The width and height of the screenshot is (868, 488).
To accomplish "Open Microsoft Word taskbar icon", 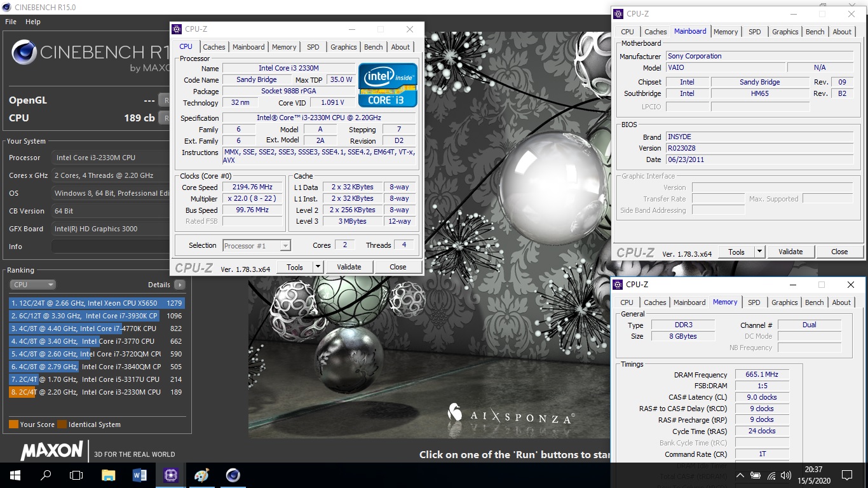I will [x=140, y=475].
